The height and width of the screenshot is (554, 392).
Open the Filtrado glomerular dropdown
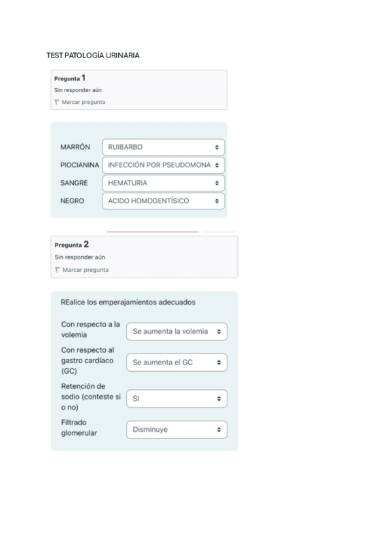[x=176, y=430]
